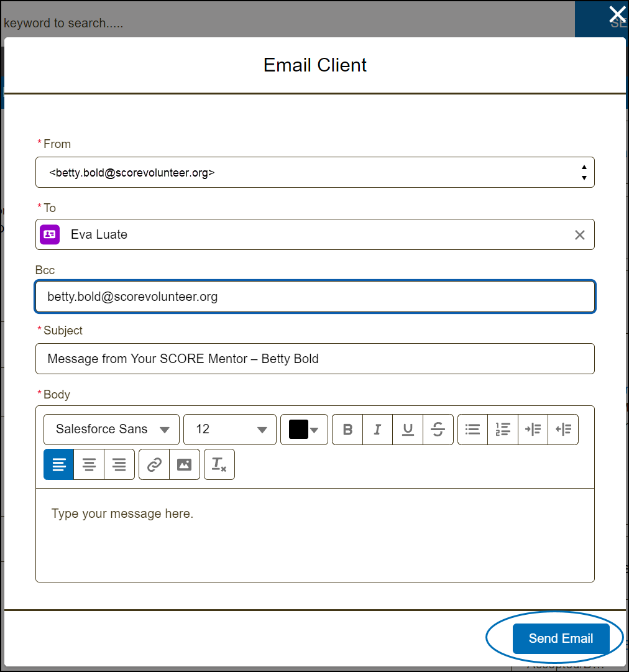
Task: Align body text right
Action: (x=119, y=464)
